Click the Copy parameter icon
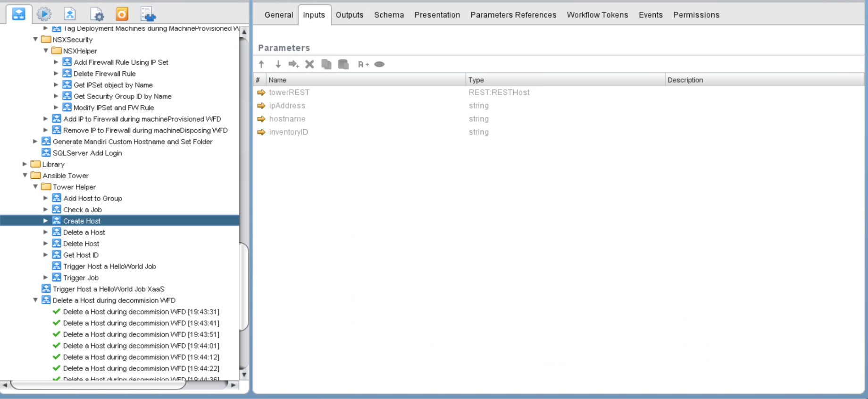The width and height of the screenshot is (868, 399). [x=326, y=64]
